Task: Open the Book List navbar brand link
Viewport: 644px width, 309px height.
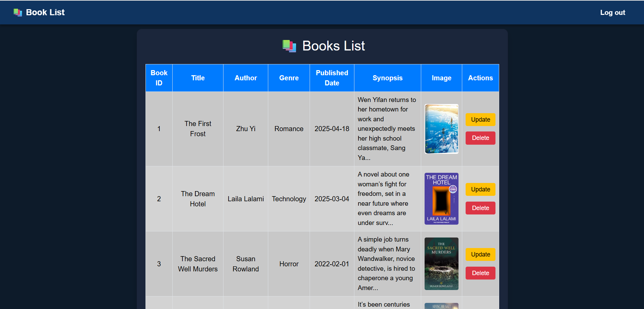Action: pyautogui.click(x=39, y=13)
